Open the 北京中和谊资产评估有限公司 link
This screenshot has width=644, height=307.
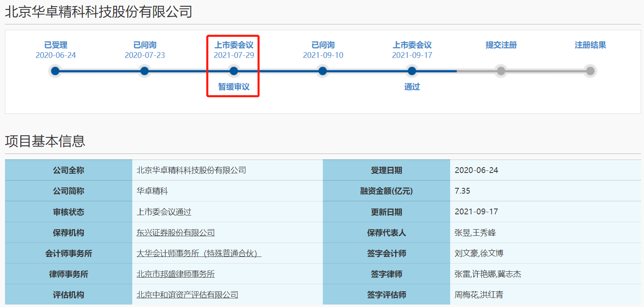(187, 295)
